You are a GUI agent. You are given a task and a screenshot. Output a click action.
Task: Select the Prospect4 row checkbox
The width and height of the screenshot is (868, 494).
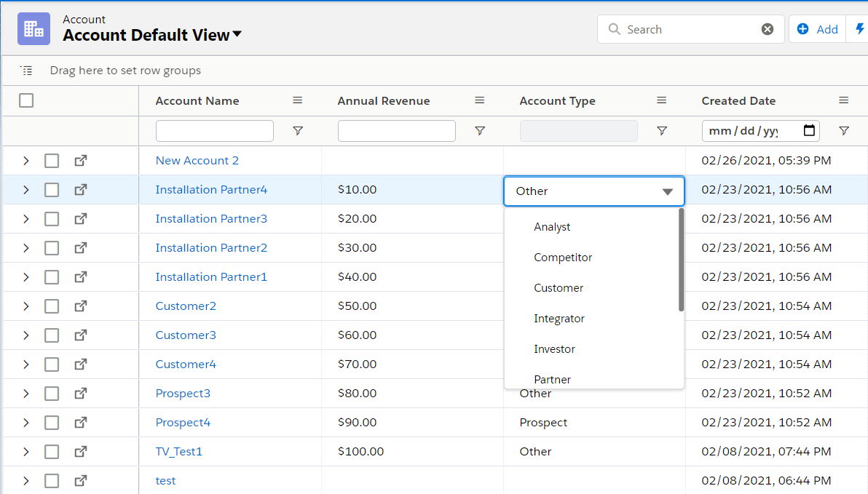tap(52, 423)
